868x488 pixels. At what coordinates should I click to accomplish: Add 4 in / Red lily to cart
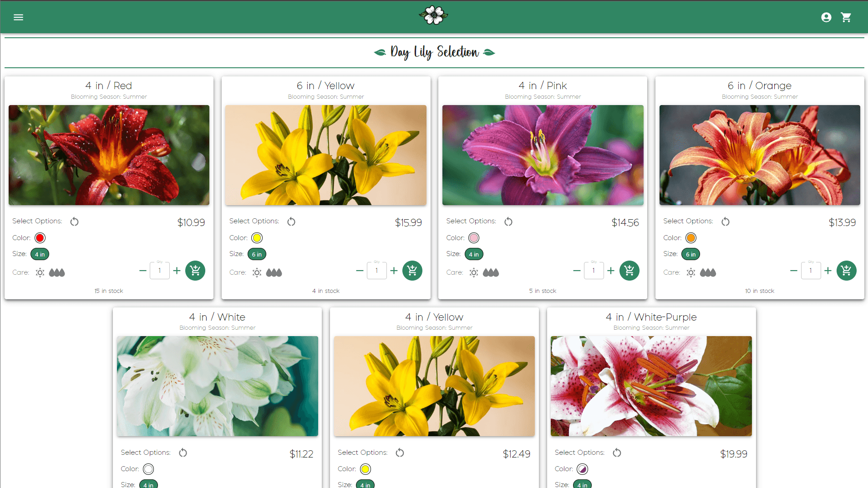pyautogui.click(x=195, y=271)
